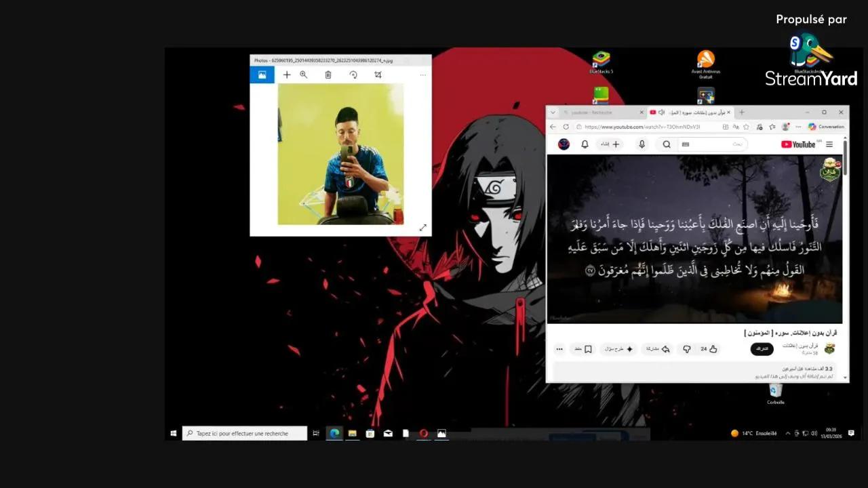Screen dimensions: 868x488
Task: Select the Quran YouTube video tab
Action: point(690,113)
